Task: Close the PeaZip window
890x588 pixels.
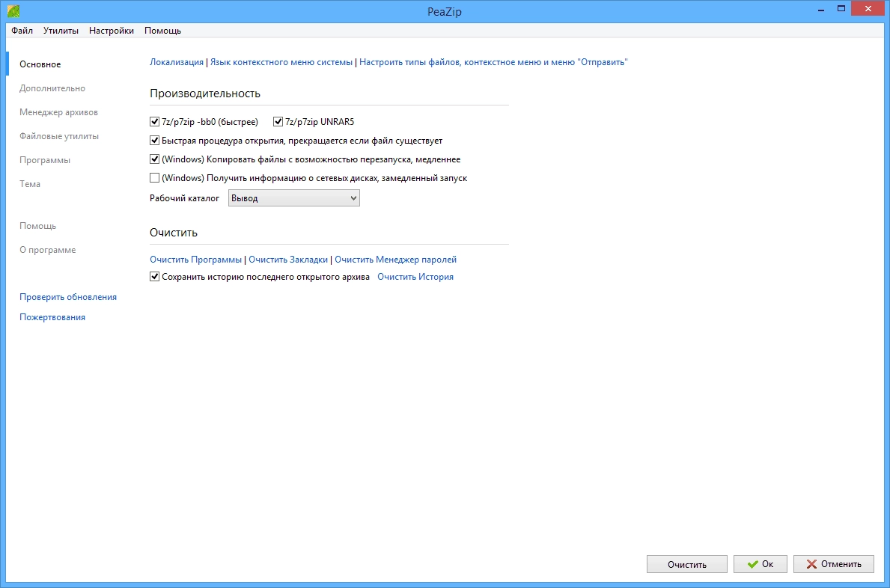Action: 868,8
